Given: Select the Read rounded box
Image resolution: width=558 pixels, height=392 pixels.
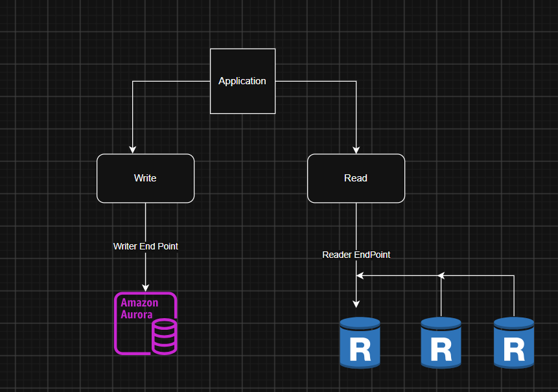Looking at the screenshot, I should 356,178.
